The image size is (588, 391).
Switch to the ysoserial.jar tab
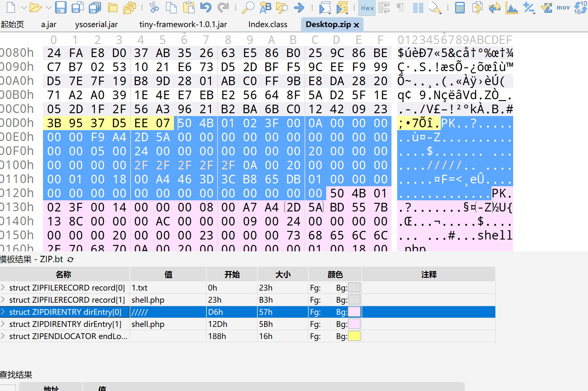coord(96,25)
